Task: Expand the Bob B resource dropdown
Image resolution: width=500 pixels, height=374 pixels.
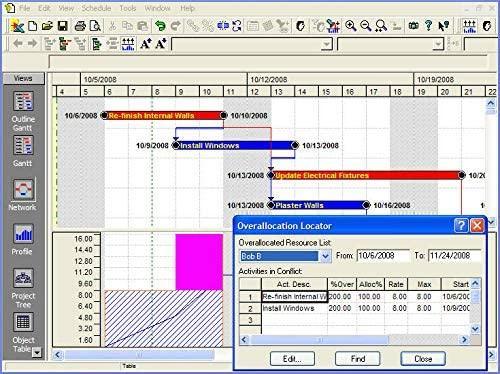Action: 325,256
